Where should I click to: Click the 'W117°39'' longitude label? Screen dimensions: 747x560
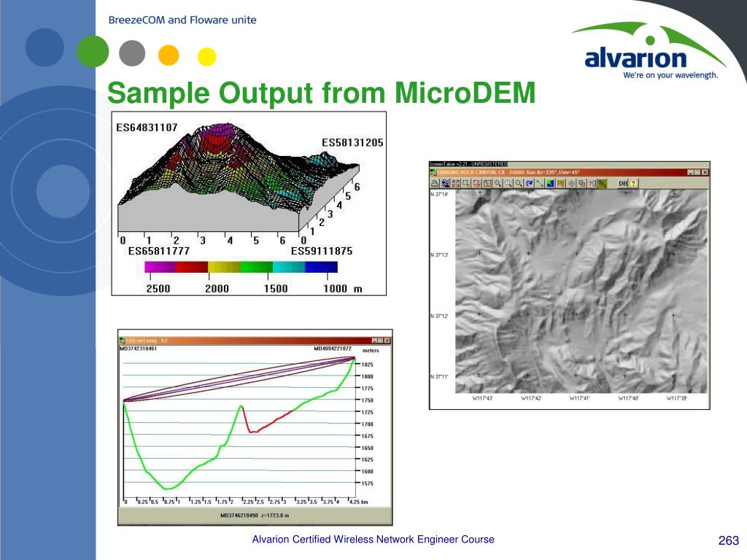point(676,398)
